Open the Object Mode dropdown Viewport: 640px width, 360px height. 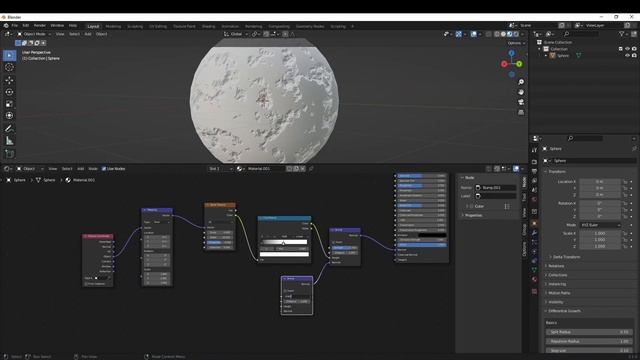pos(34,34)
